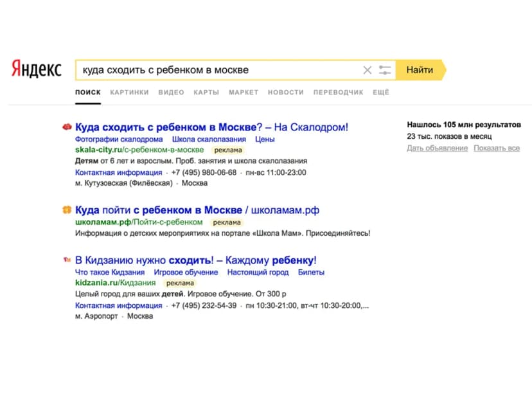Expand the Ещё menu
The image size is (532, 394).
[381, 93]
